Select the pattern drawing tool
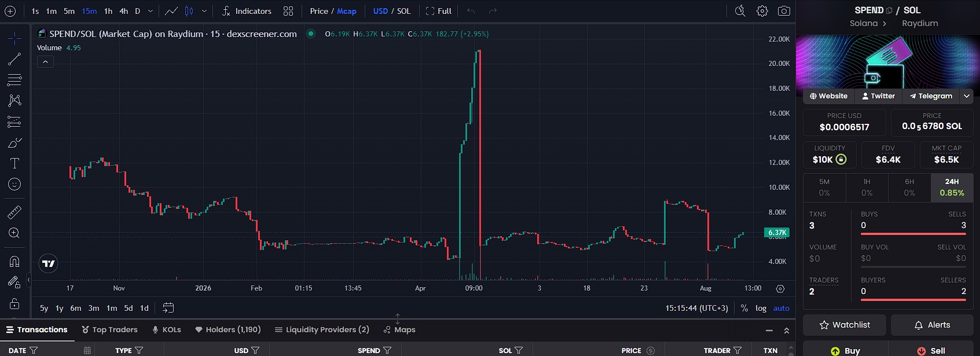Image resolution: width=980 pixels, height=356 pixels. click(x=14, y=101)
